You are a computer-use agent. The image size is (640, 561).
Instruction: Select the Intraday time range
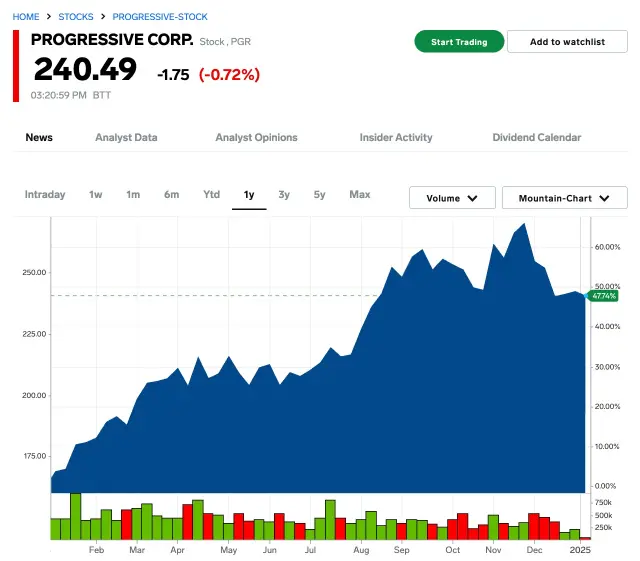[x=45, y=194]
